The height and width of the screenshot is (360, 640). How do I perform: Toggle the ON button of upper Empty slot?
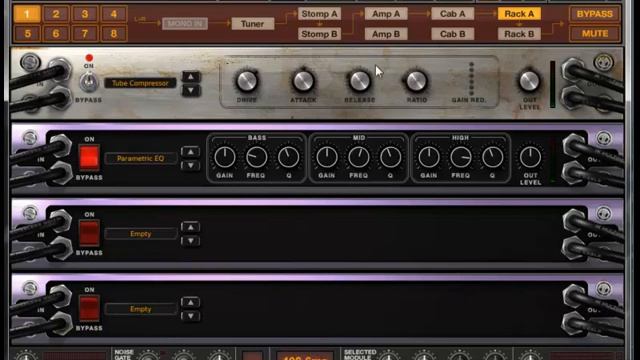click(89, 233)
